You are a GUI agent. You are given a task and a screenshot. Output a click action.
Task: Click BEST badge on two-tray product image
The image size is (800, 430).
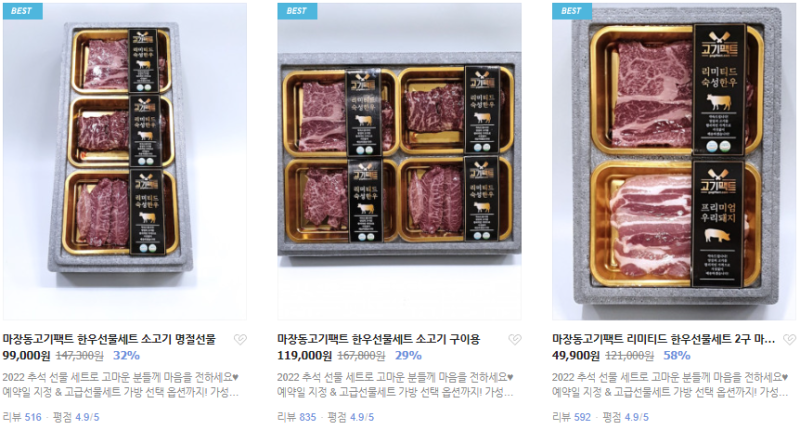[x=571, y=11]
